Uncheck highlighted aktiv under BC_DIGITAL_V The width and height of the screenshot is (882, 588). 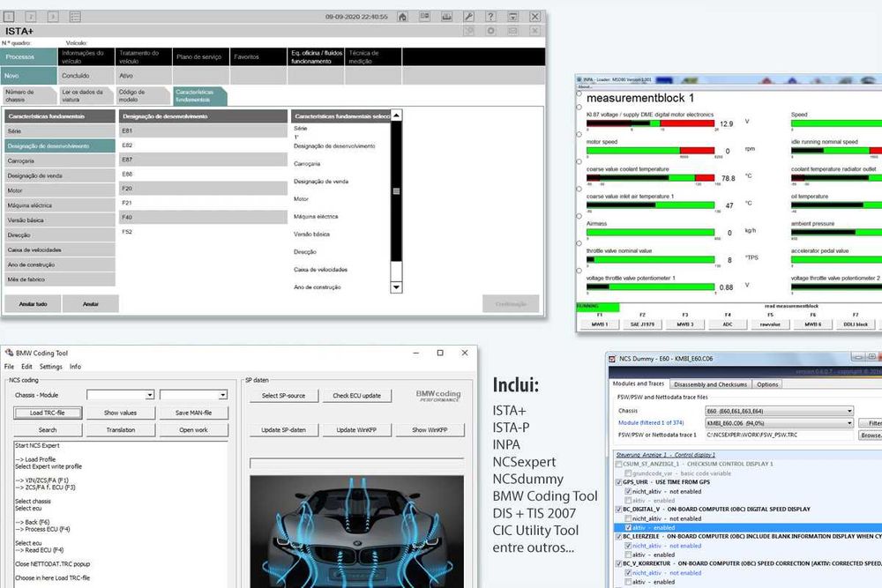point(628,528)
